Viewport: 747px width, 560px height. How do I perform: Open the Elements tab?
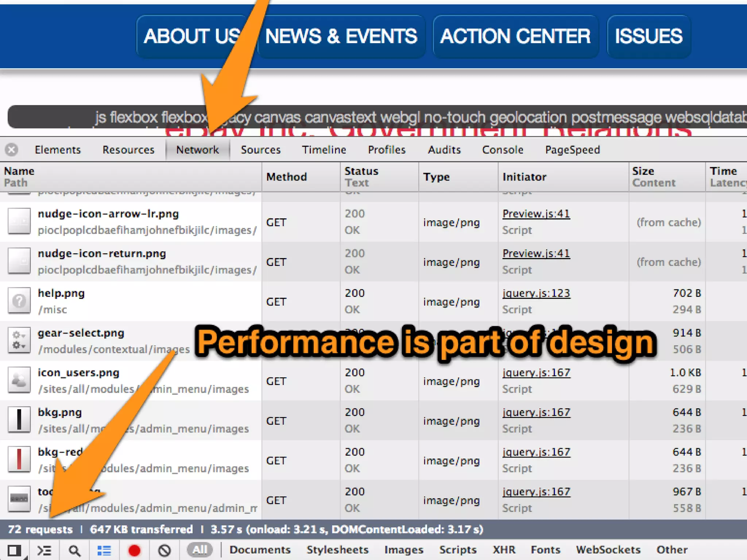pos(58,150)
